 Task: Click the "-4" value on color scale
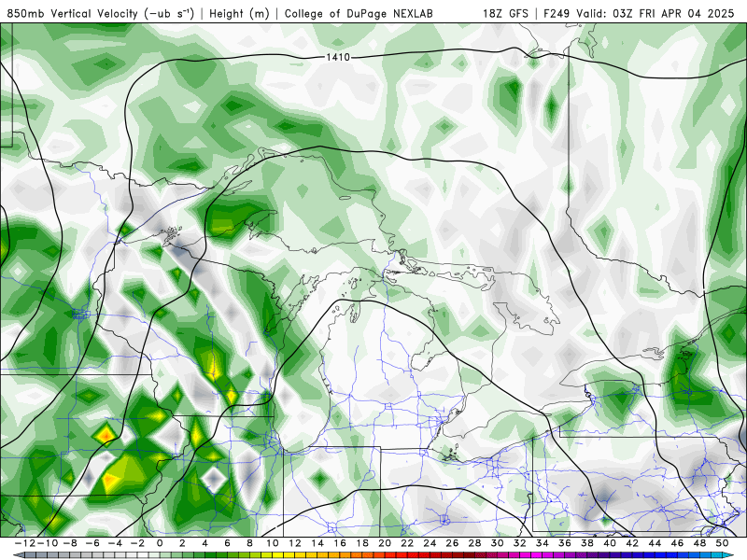(x=114, y=543)
